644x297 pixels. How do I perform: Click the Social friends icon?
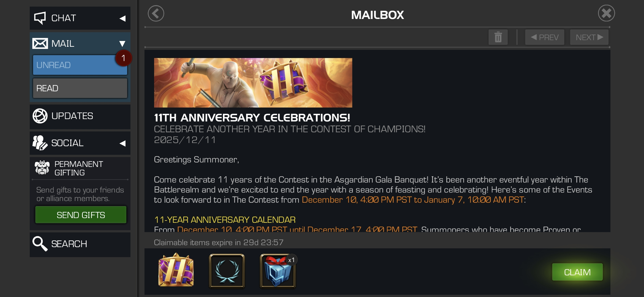tap(40, 143)
